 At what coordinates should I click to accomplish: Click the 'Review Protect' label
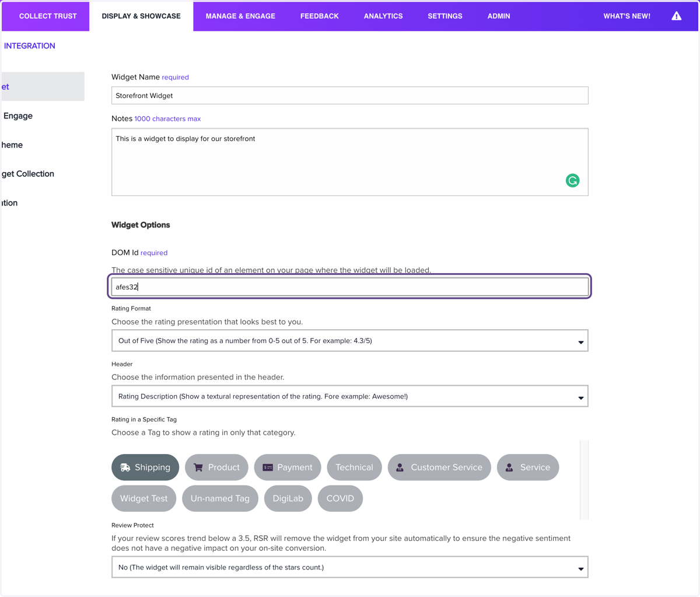pos(132,525)
